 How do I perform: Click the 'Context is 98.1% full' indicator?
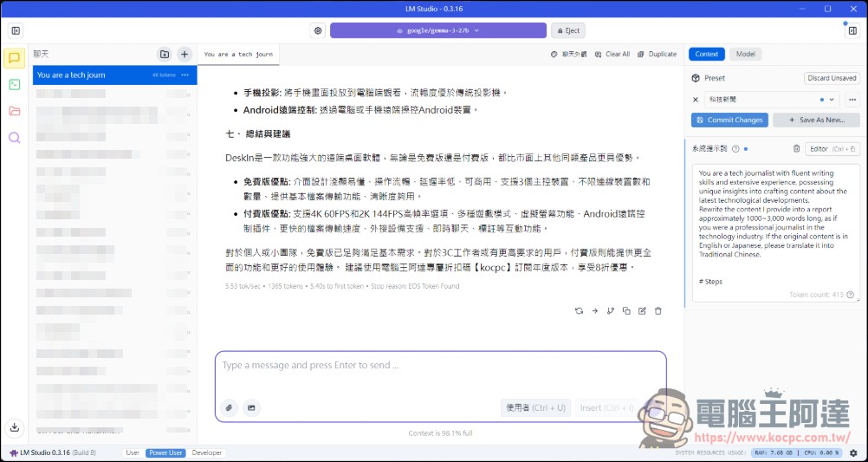click(x=440, y=433)
